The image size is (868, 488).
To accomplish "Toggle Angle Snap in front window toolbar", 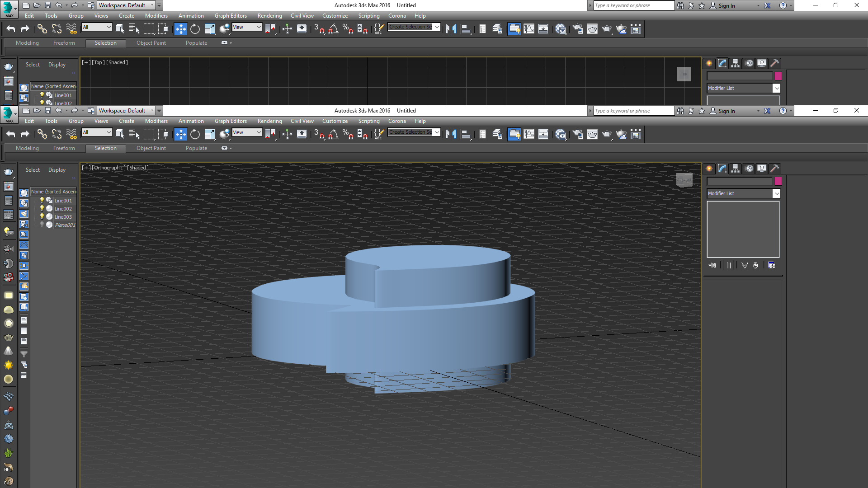I will pos(334,134).
